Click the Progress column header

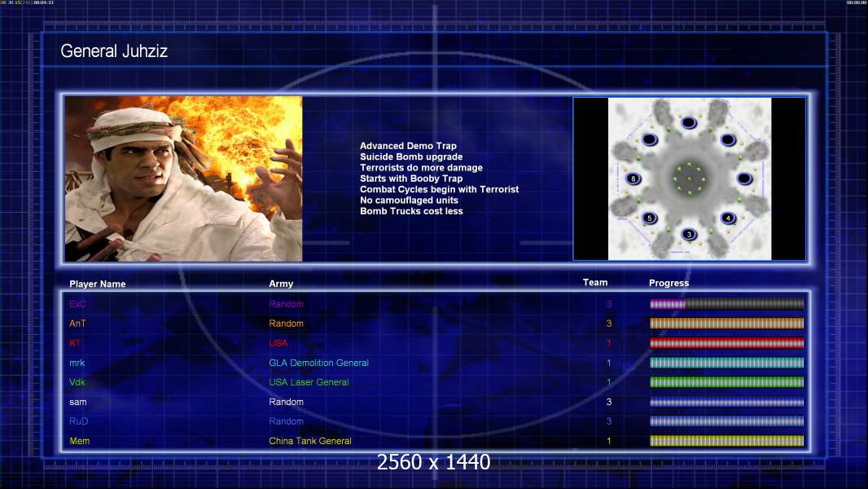coord(669,284)
